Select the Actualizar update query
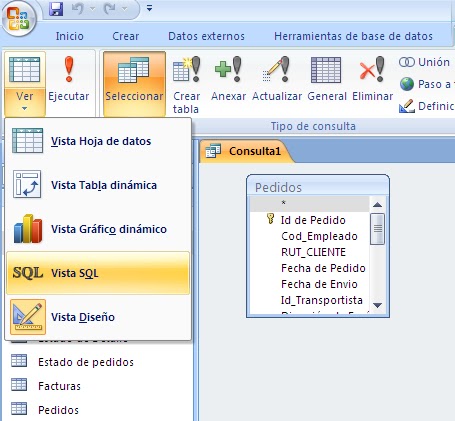Image resolution: width=455 pixels, height=421 pixels. pos(277,79)
